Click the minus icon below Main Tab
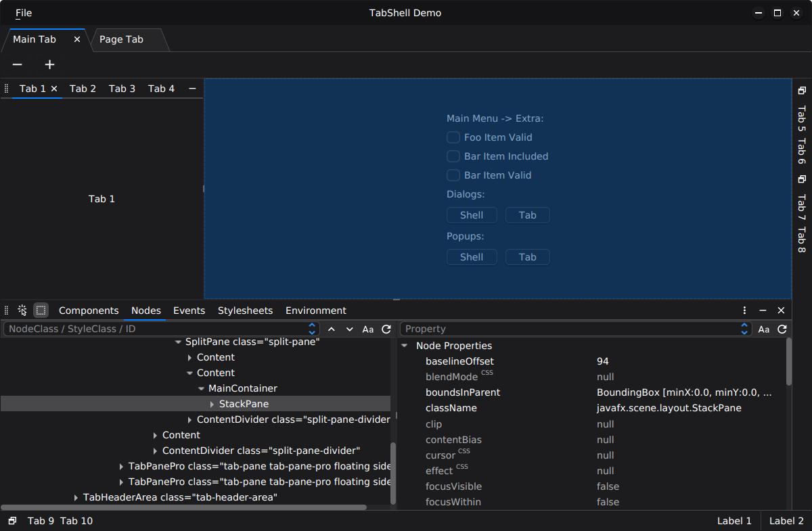This screenshot has width=812, height=531. click(x=18, y=65)
